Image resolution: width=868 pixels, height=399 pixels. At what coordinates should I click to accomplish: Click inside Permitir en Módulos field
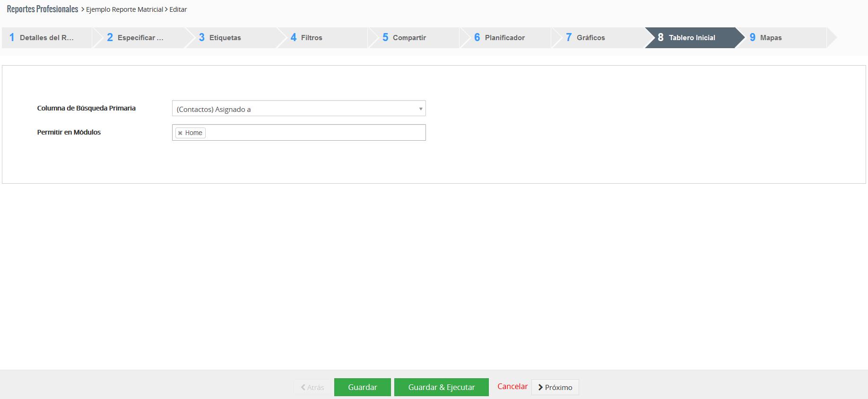pyautogui.click(x=314, y=133)
